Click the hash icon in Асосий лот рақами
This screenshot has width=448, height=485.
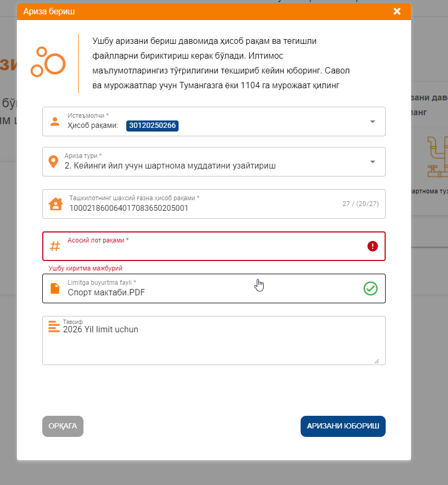click(55, 246)
